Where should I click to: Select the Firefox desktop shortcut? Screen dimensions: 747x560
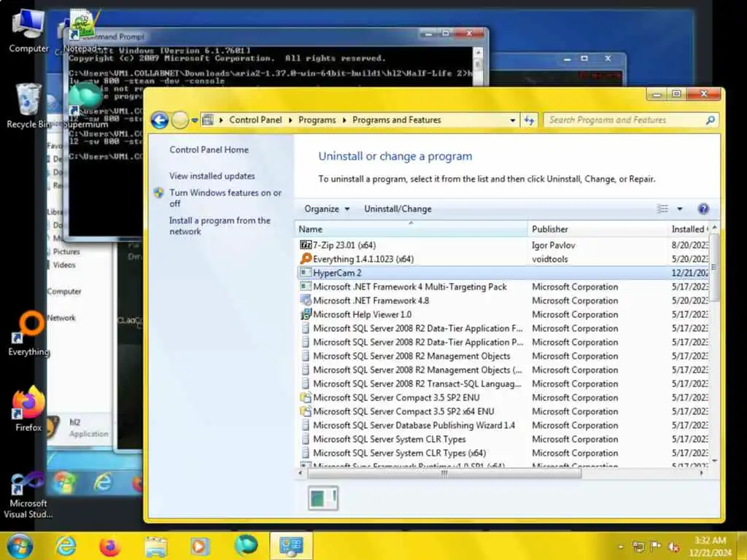(28, 409)
